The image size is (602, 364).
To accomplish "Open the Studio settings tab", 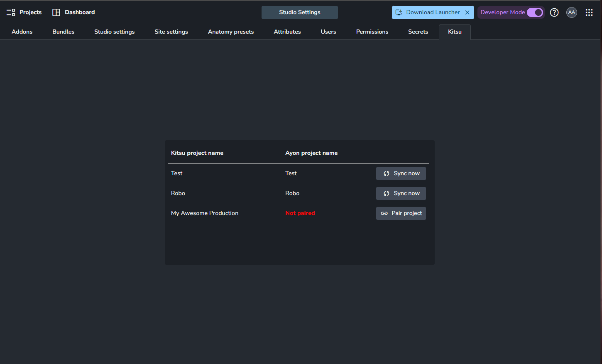I will tap(115, 32).
